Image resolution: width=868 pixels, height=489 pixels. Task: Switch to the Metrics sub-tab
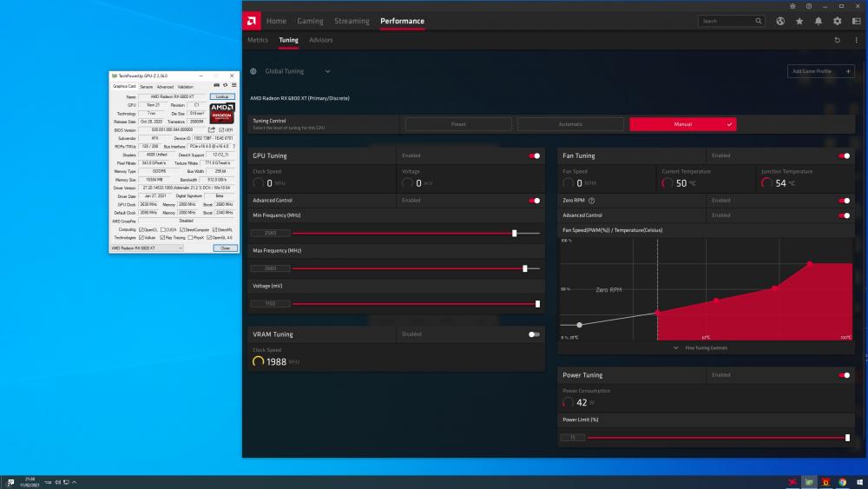pyautogui.click(x=258, y=40)
